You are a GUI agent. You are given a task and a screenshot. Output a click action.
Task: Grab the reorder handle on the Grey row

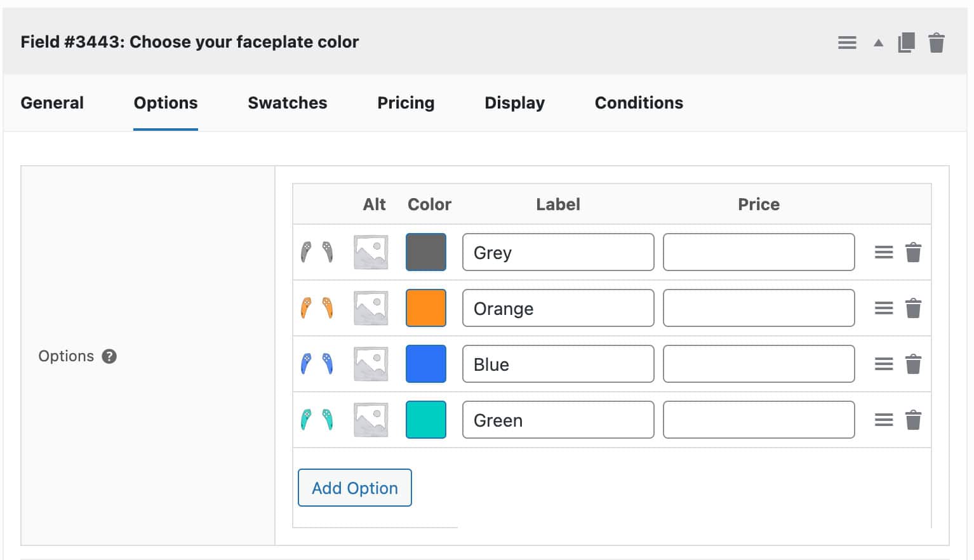[x=883, y=252]
